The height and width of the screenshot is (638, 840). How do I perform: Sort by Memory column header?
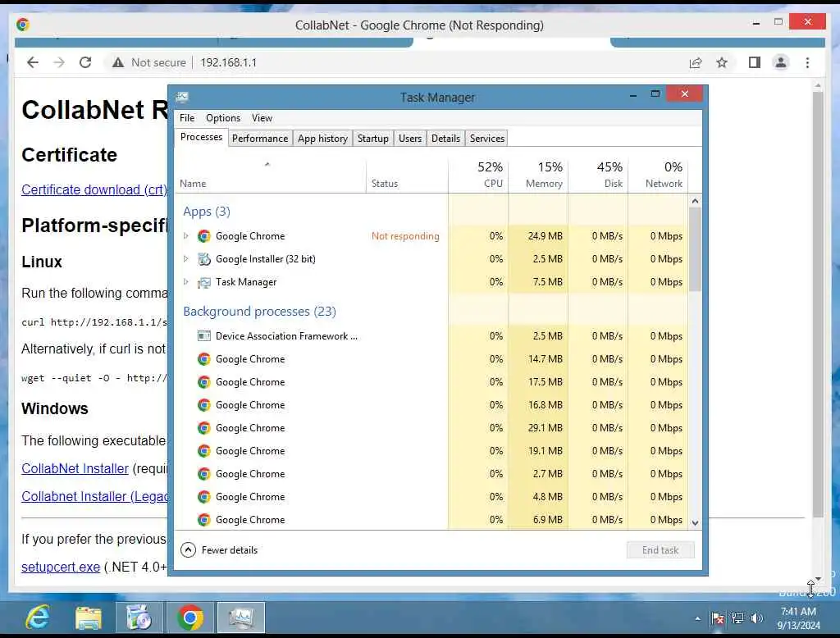pyautogui.click(x=538, y=177)
